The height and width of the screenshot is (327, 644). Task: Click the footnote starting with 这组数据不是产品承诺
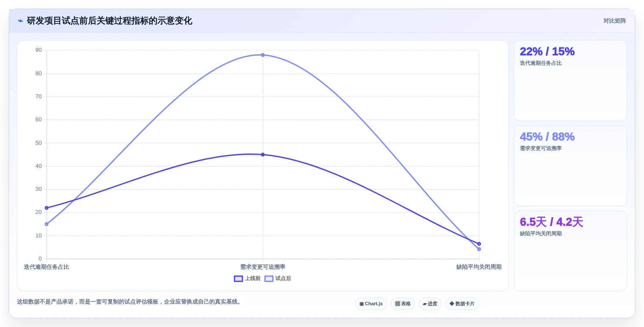tap(130, 302)
